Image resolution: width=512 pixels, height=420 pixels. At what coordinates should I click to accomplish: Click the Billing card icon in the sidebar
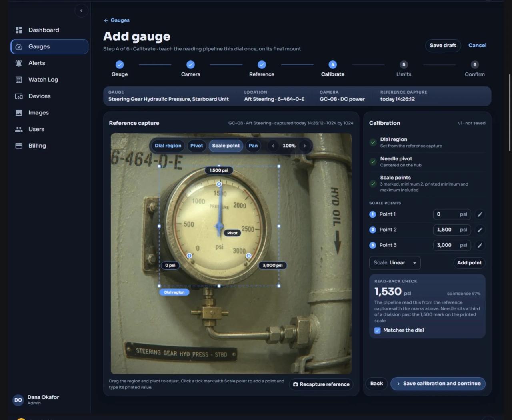[19, 146]
